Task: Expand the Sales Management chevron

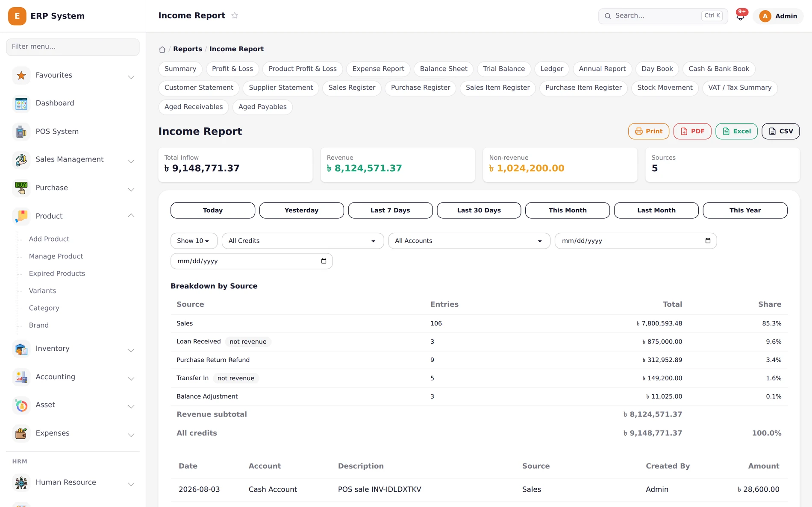Action: [x=131, y=161]
